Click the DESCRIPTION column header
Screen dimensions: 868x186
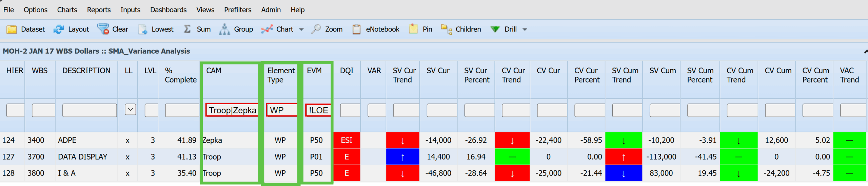tap(86, 71)
